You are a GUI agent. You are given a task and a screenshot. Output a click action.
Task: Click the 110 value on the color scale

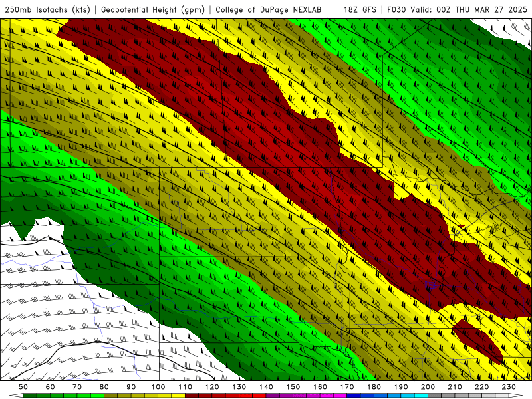[x=185, y=387]
